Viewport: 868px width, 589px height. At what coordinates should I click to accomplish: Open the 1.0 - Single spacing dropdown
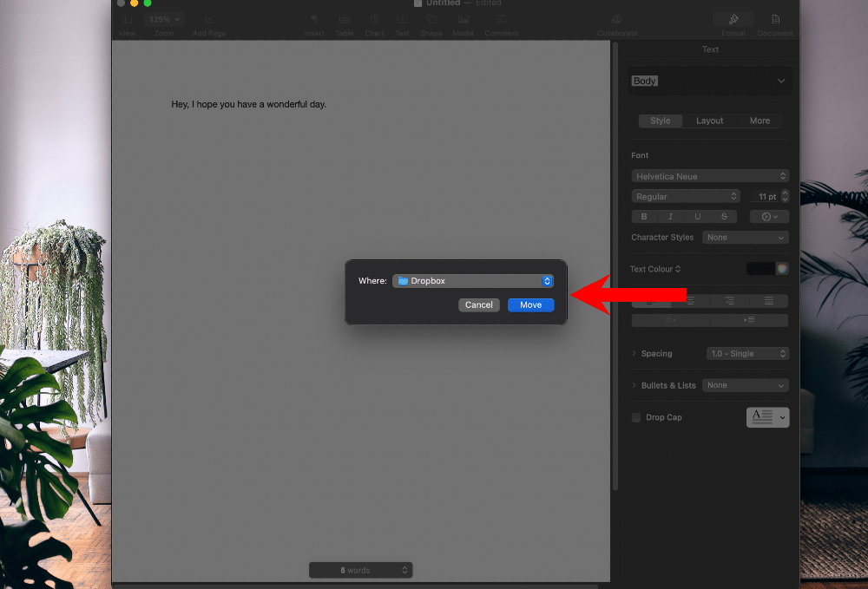(747, 353)
